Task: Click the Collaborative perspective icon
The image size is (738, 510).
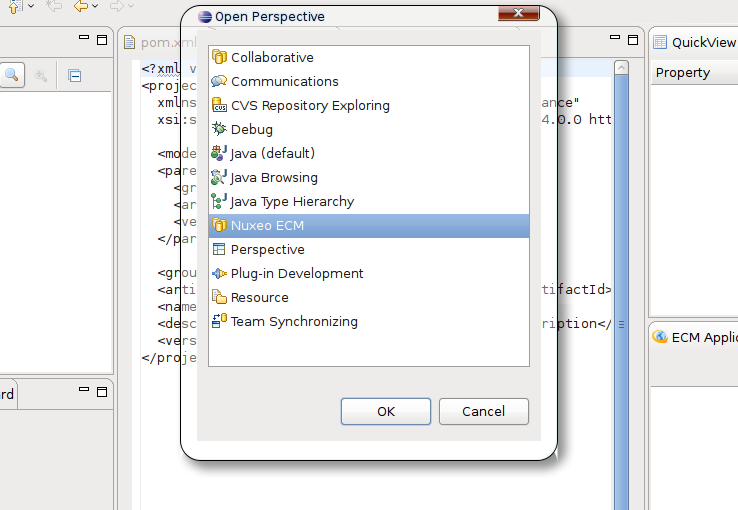Action: click(x=219, y=57)
